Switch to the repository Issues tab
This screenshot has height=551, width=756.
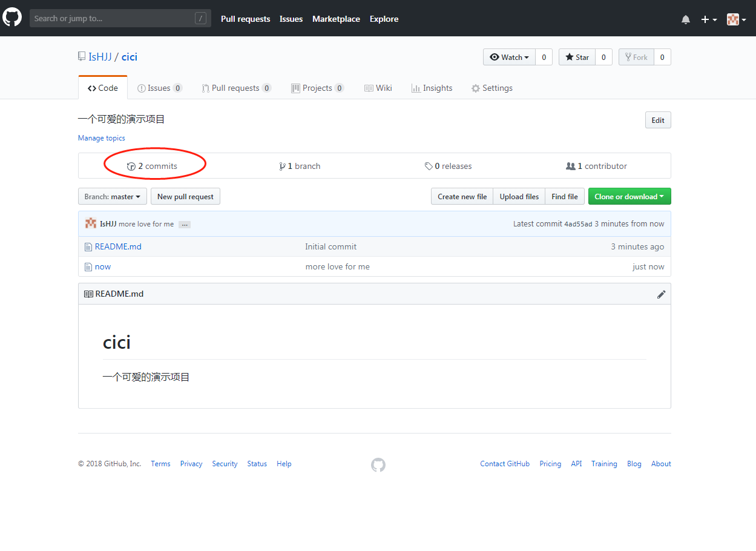(160, 88)
